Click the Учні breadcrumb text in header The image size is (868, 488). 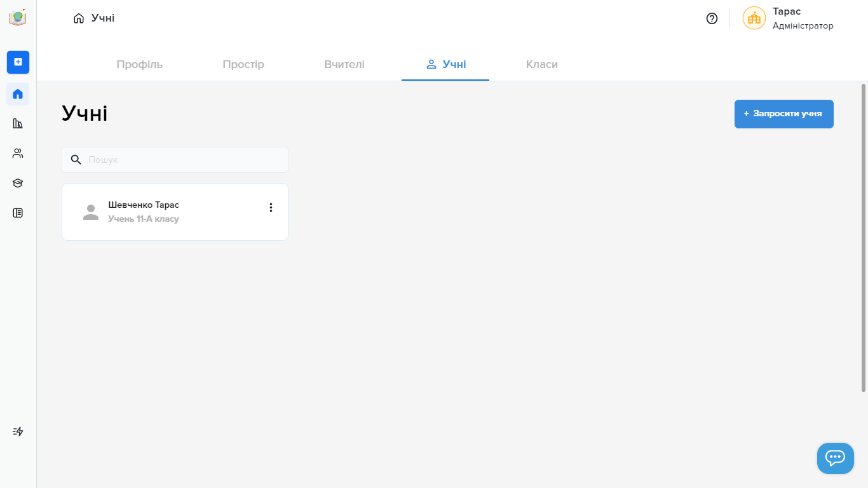pyautogui.click(x=103, y=18)
